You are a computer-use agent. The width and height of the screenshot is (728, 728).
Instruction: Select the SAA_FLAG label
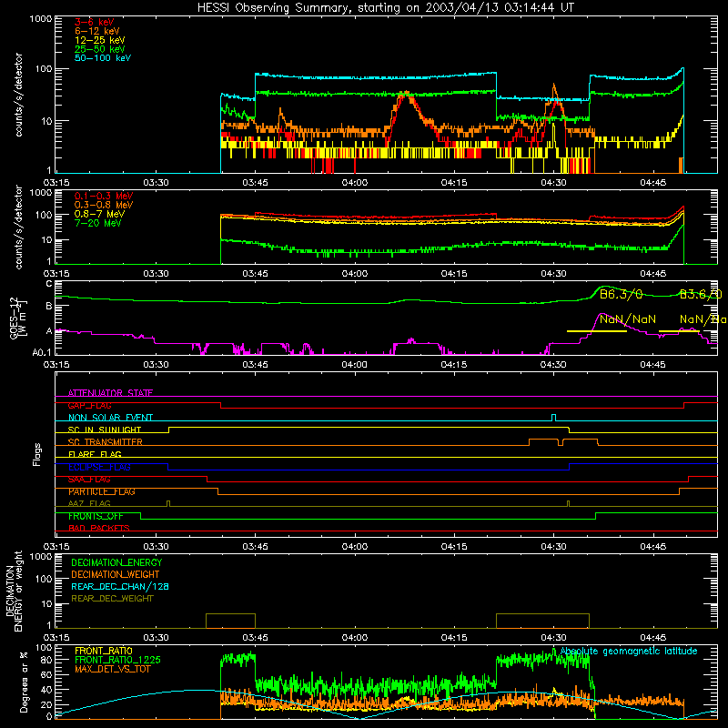89,480
